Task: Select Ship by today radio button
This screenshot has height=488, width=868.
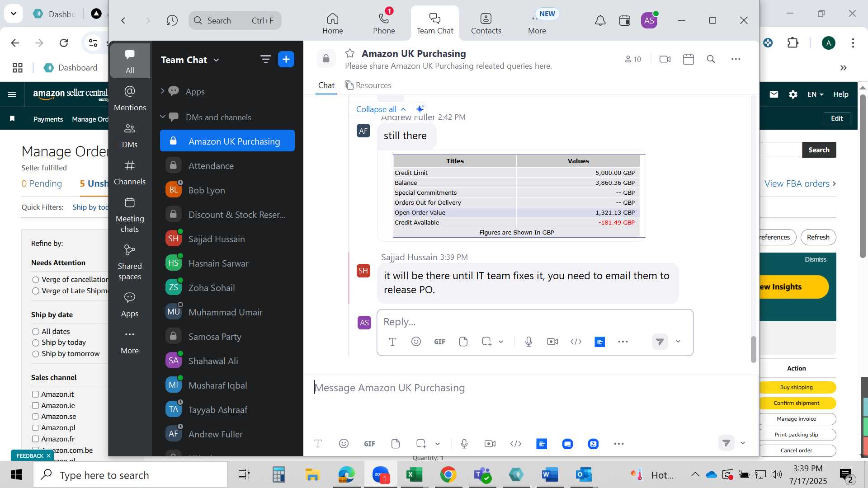Action: (36, 343)
